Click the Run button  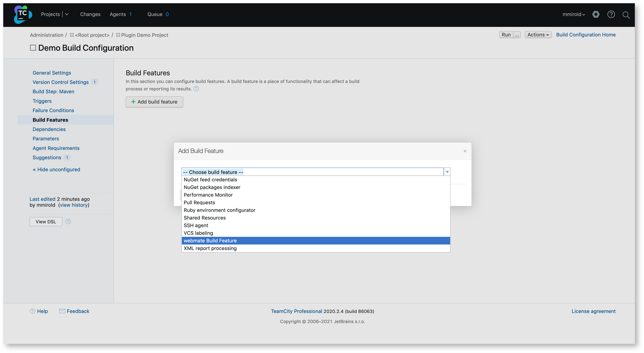[x=506, y=35]
